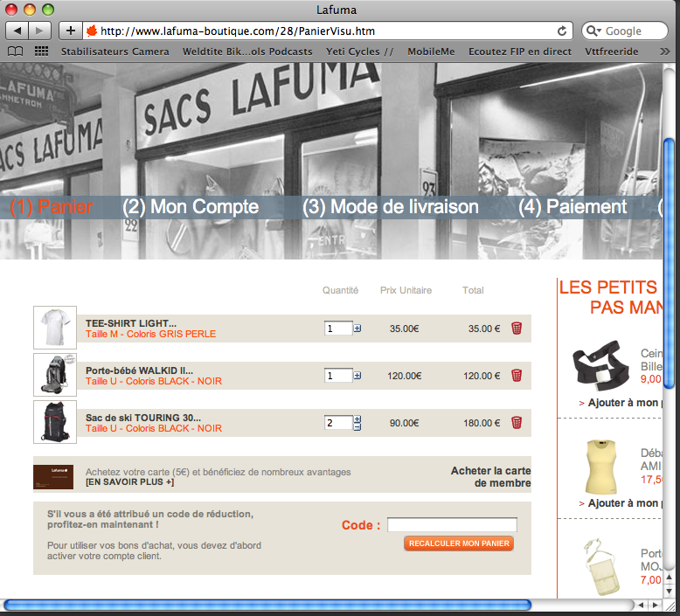The image size is (680, 616).
Task: Open Sac de ski TOURING 30... name
Action: [x=143, y=418]
